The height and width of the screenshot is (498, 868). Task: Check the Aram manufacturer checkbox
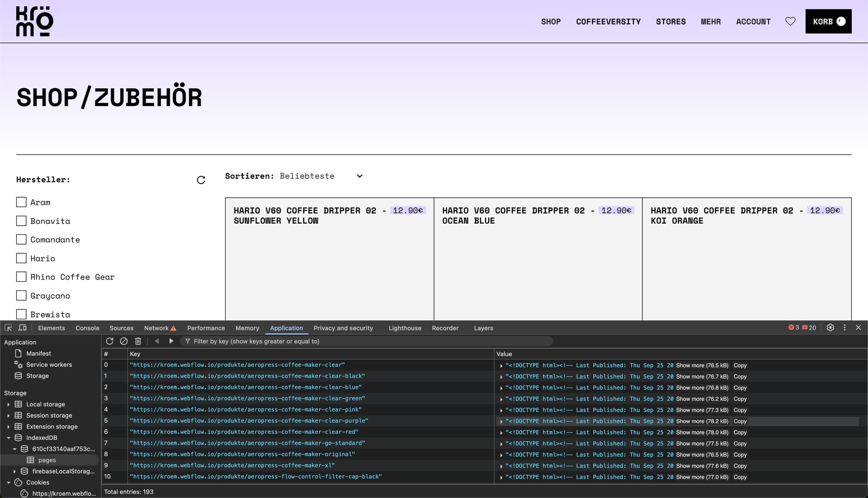tap(21, 202)
